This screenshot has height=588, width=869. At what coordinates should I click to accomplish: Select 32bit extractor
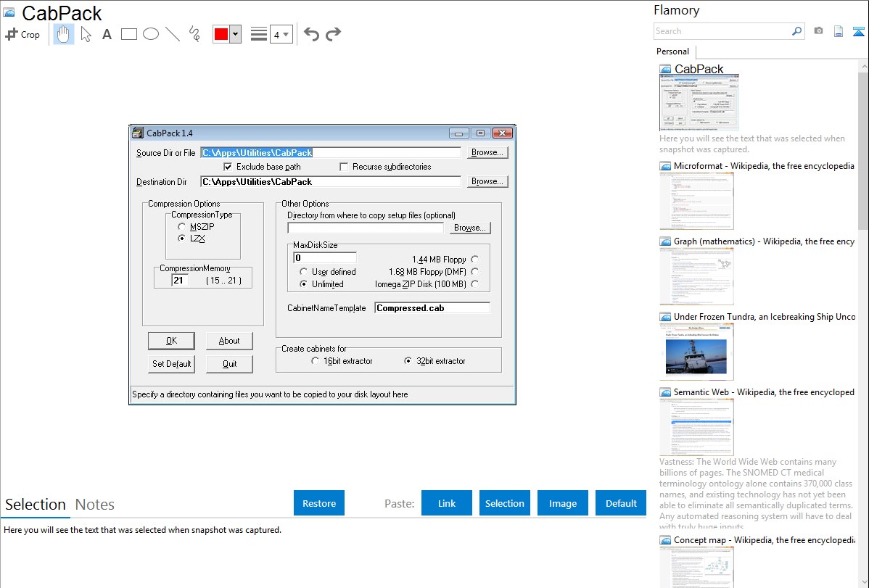pos(408,361)
